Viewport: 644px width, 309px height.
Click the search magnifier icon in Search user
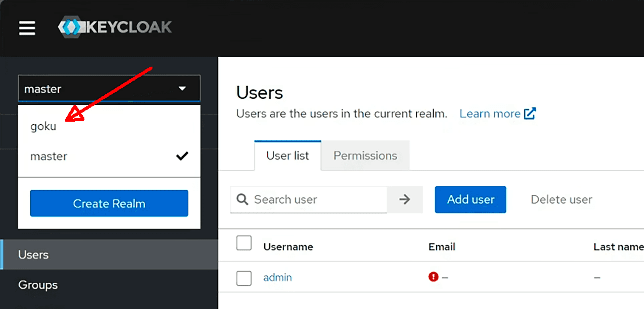pyautogui.click(x=242, y=199)
